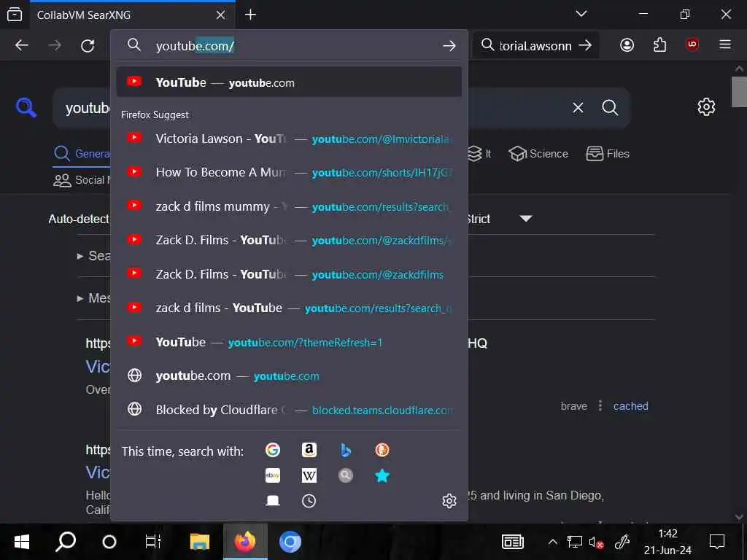Select the zack d films mummy suggestion

coord(289,206)
